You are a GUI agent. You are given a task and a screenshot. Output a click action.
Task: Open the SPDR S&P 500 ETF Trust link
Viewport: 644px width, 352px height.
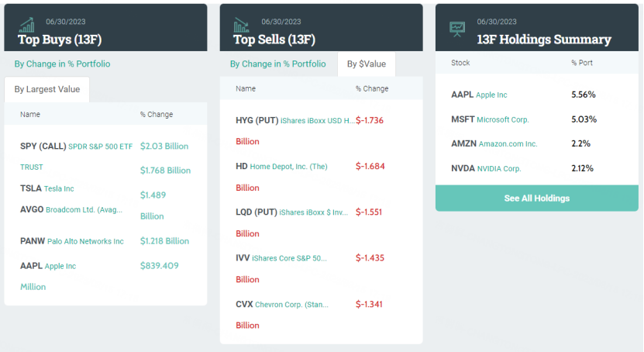tap(100, 147)
